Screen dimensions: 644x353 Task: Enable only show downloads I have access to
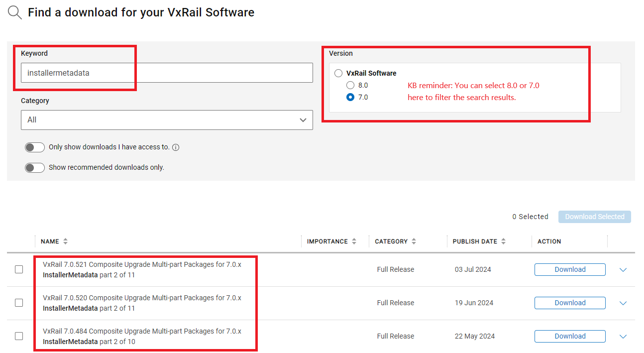coord(34,147)
